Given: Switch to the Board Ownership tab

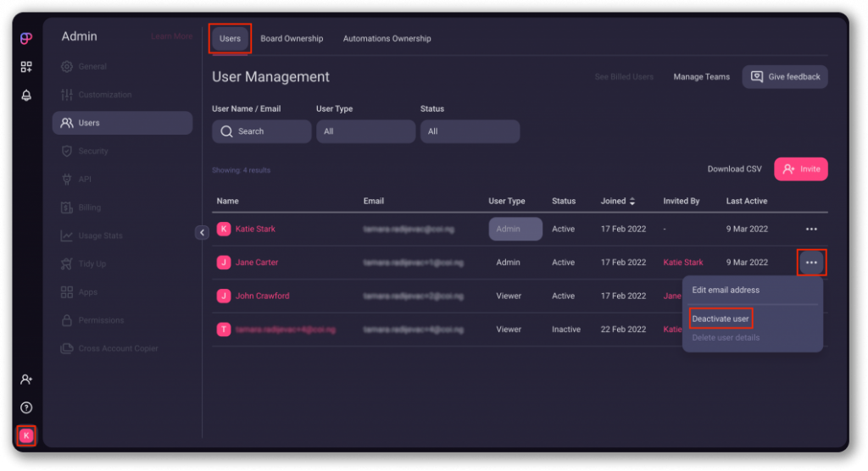Looking at the screenshot, I should (292, 38).
